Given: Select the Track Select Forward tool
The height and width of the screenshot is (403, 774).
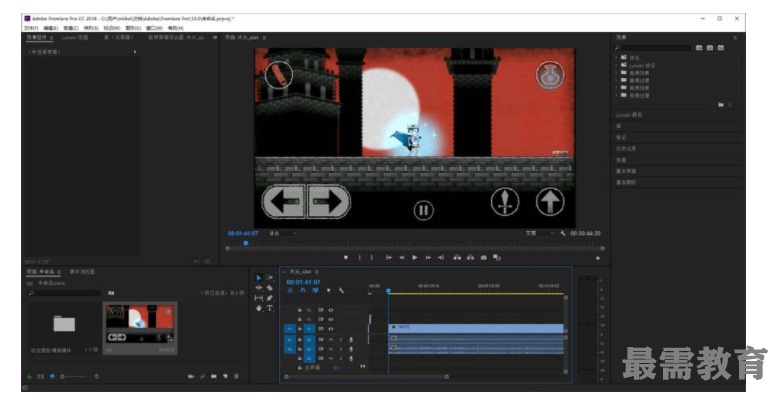Looking at the screenshot, I should point(270,278).
